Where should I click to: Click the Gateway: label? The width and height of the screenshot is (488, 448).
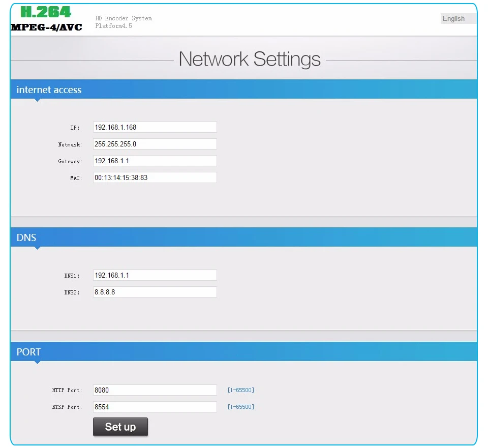pyautogui.click(x=70, y=161)
